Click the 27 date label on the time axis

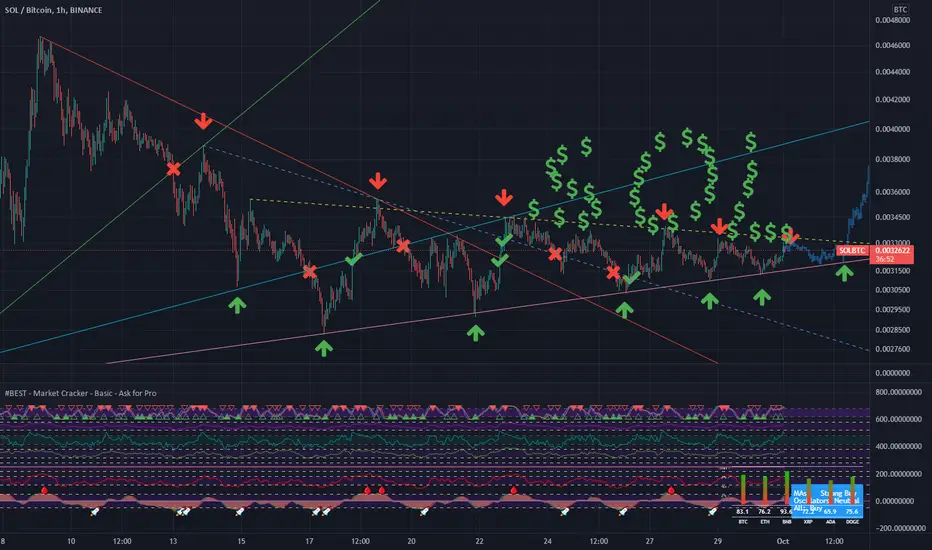point(650,541)
